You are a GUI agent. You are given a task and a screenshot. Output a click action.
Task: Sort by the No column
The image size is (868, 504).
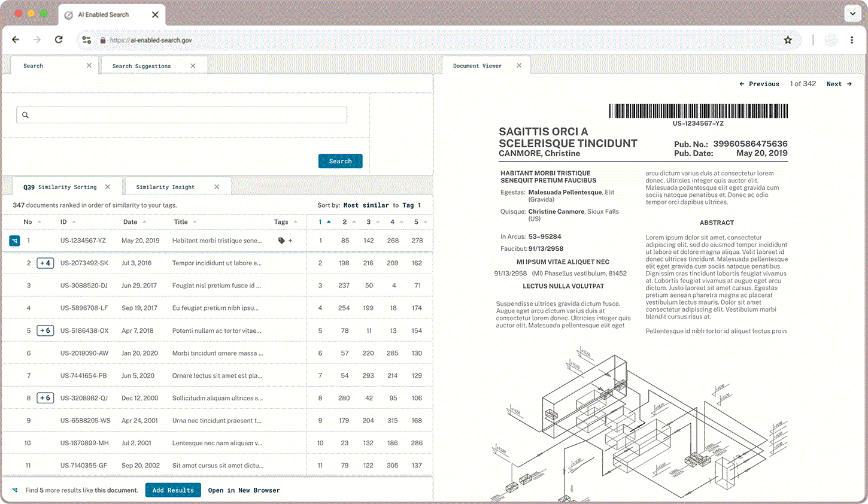pos(32,222)
